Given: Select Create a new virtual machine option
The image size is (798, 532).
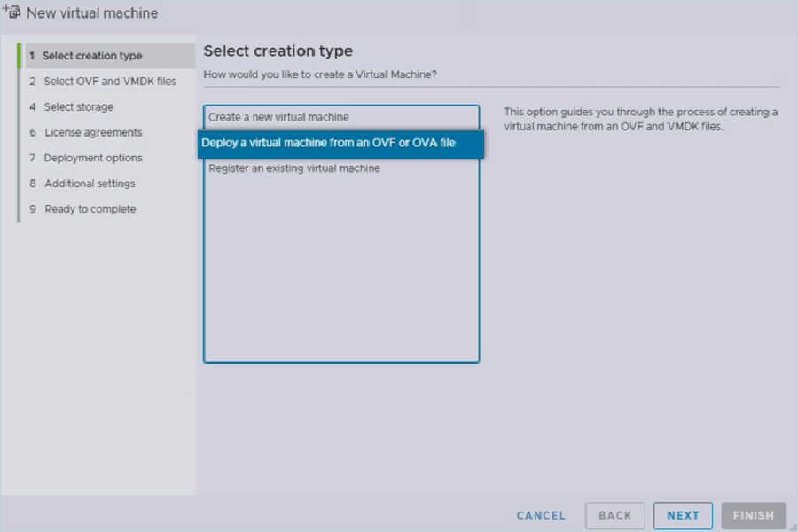Looking at the screenshot, I should point(278,117).
